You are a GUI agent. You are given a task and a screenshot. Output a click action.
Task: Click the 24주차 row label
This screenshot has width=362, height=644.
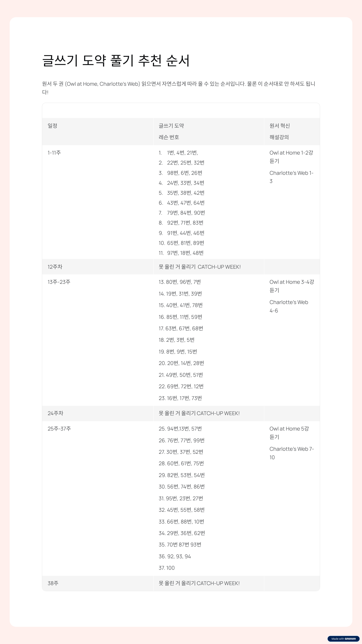coord(56,413)
